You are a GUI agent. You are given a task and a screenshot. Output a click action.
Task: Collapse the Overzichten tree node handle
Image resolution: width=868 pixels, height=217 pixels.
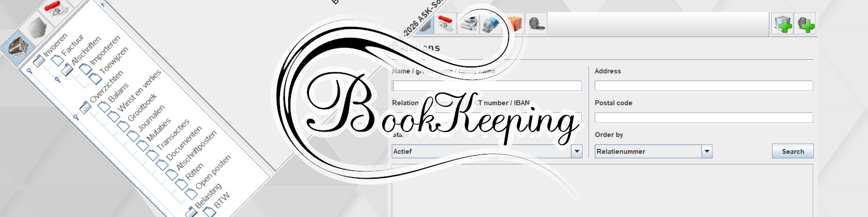pos(76,117)
